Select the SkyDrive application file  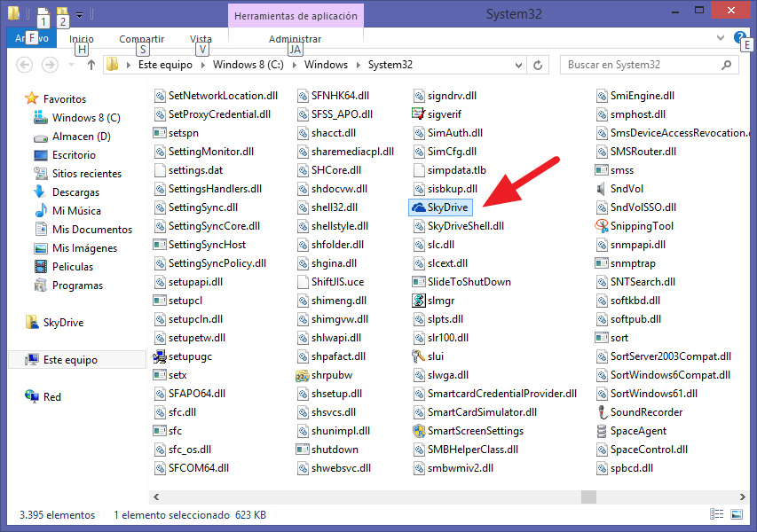442,207
